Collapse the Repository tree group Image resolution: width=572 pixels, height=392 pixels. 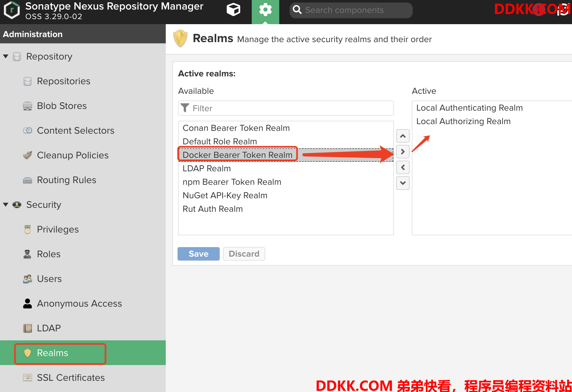click(6, 56)
